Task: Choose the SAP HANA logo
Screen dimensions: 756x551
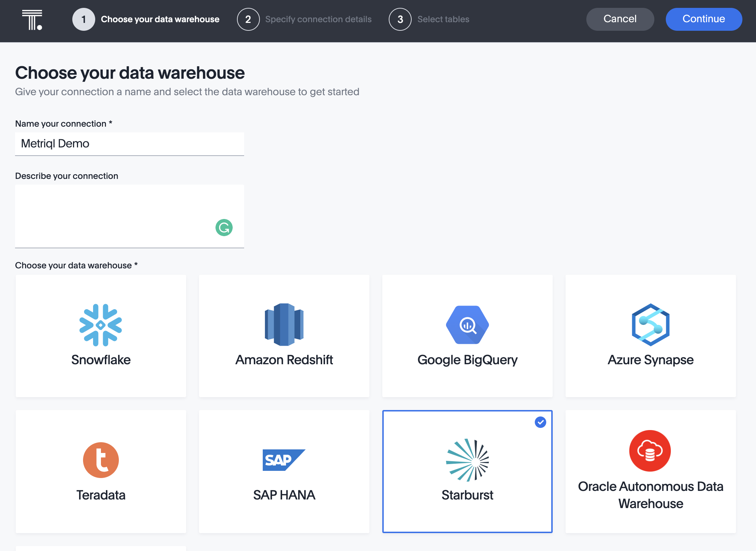Action: [284, 460]
